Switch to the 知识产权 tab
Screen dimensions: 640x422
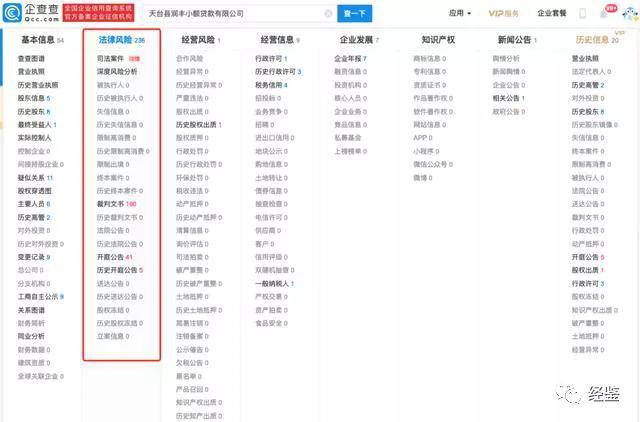click(x=438, y=40)
